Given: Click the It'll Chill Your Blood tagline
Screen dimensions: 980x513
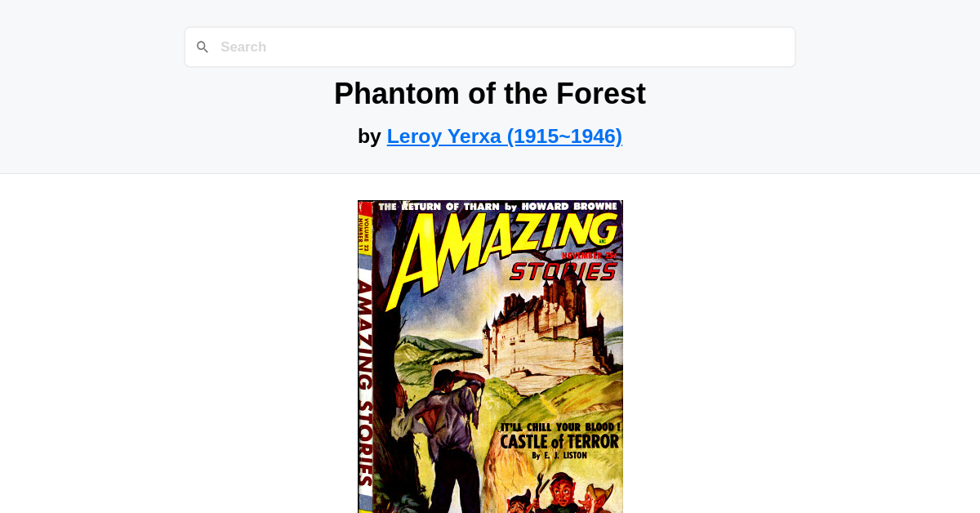Looking at the screenshot, I should point(562,426).
